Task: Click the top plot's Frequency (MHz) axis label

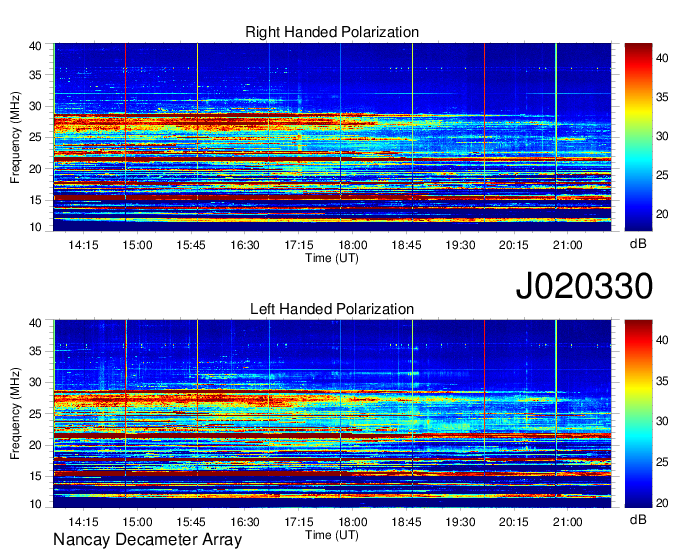Action: pyautogui.click(x=16, y=138)
